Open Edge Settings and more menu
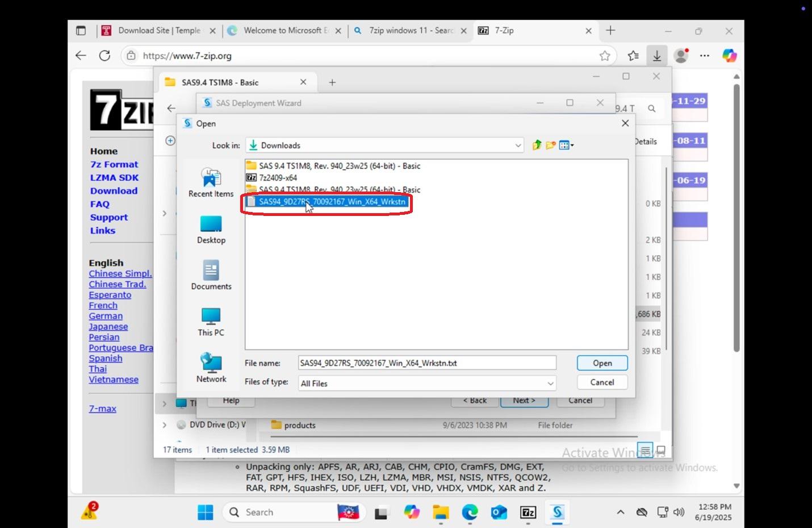 click(x=705, y=56)
